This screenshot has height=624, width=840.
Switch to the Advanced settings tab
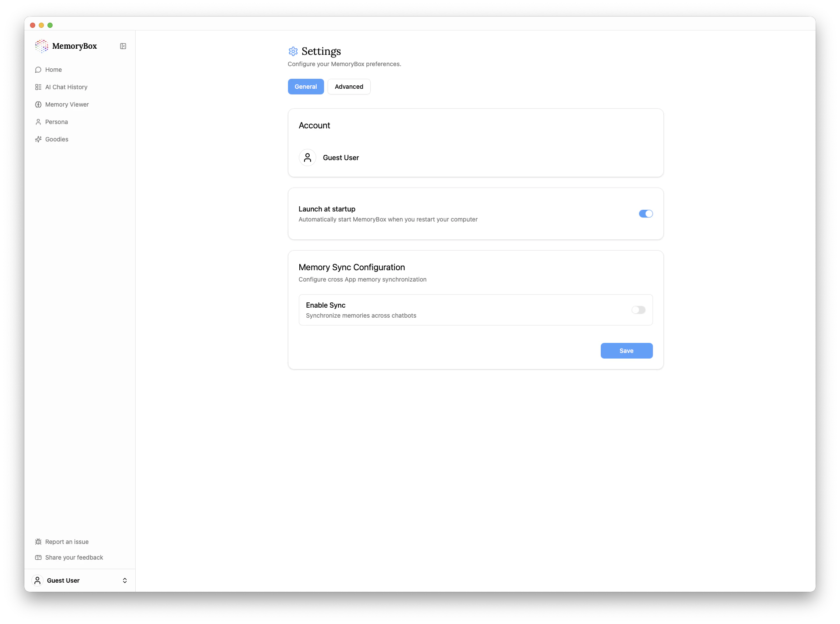[349, 87]
